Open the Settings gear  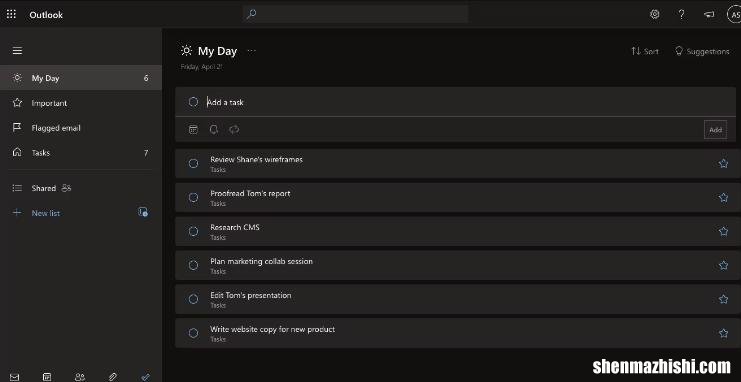coord(655,14)
